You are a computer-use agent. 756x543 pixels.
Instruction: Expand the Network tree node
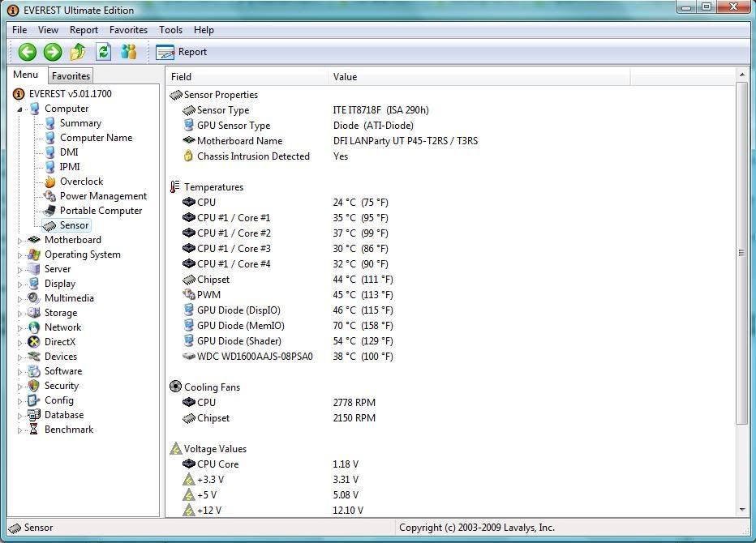(x=19, y=328)
